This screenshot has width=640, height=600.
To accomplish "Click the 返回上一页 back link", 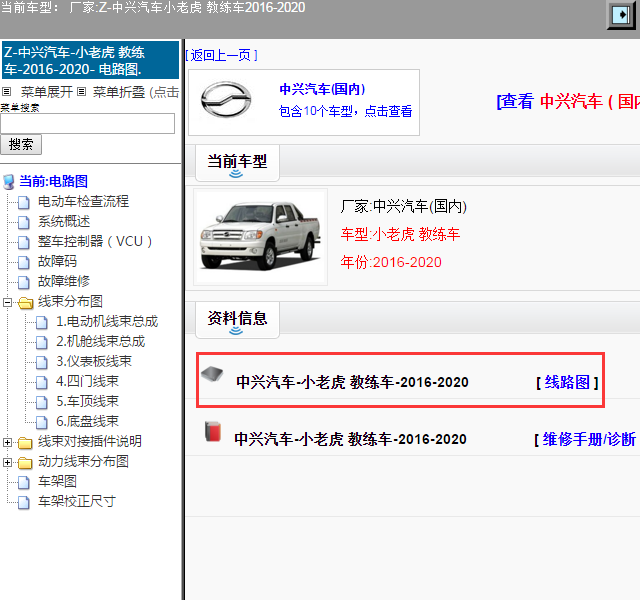I will click(x=221, y=55).
